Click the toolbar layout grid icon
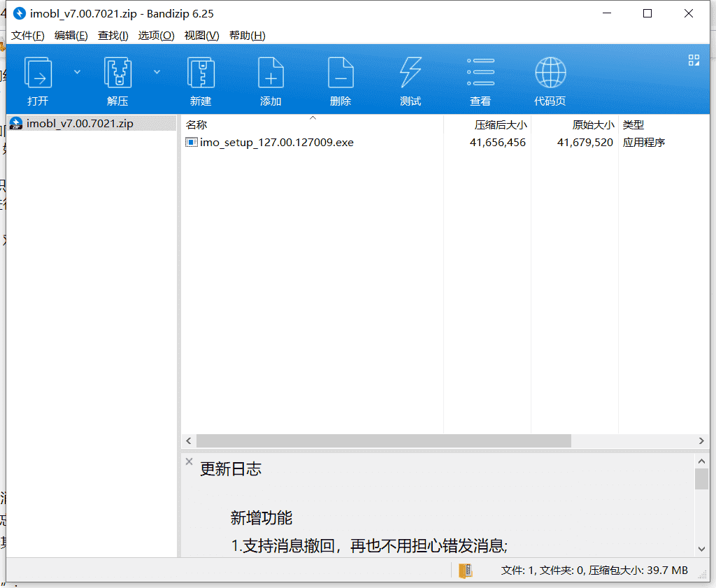The width and height of the screenshot is (716, 588). (694, 60)
